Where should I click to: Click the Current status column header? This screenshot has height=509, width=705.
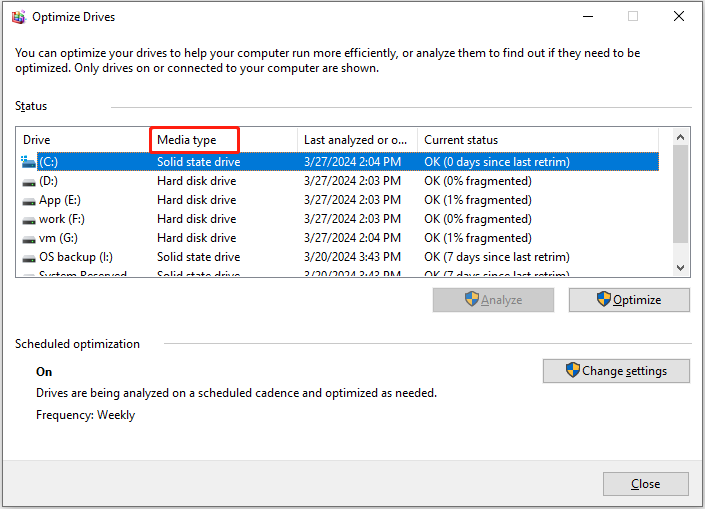[538, 140]
